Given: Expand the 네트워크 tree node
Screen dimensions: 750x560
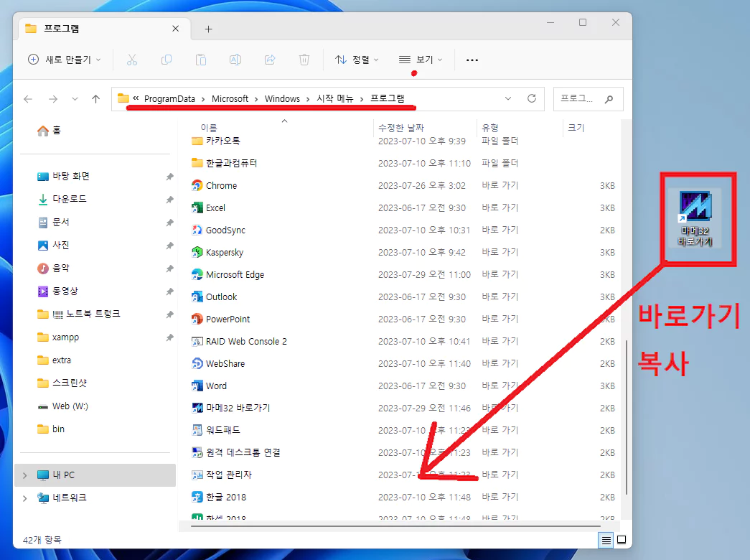Looking at the screenshot, I should (25, 498).
